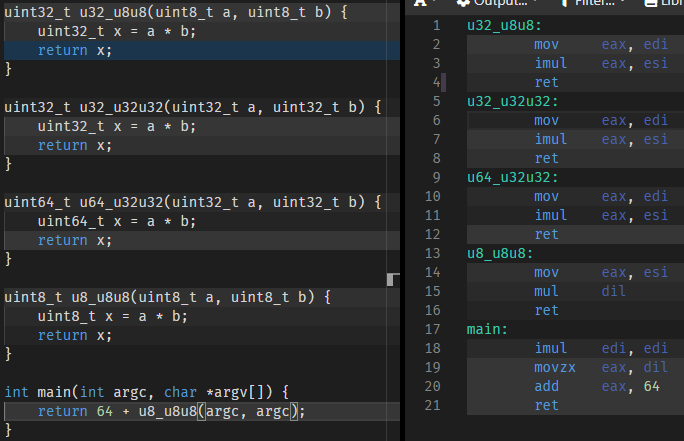Viewport: 684px width, 441px height.
Task: Click the u64_u32u32 function signature line
Action: tap(192, 202)
